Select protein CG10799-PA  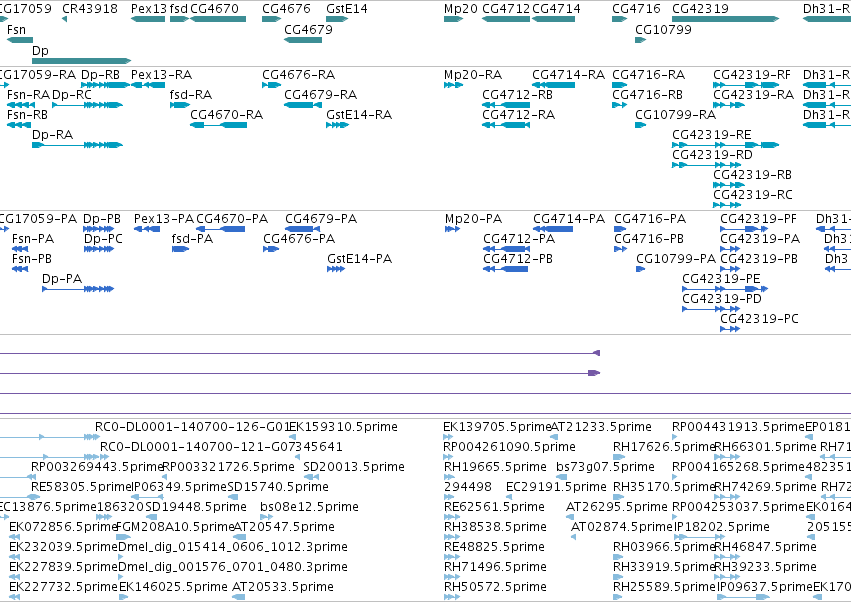point(640,269)
